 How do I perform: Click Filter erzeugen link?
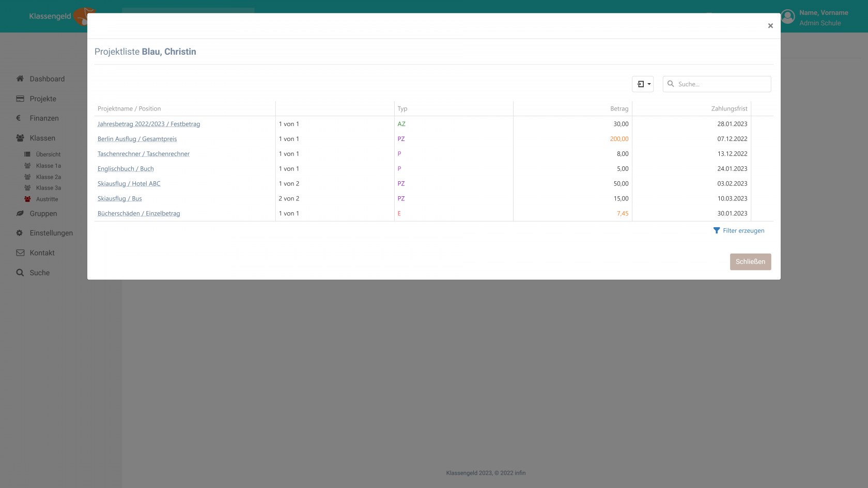[743, 231]
